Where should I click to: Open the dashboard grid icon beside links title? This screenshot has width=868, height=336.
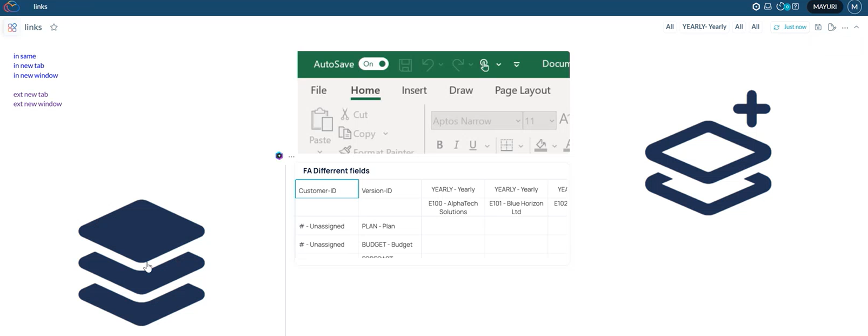coord(12,27)
